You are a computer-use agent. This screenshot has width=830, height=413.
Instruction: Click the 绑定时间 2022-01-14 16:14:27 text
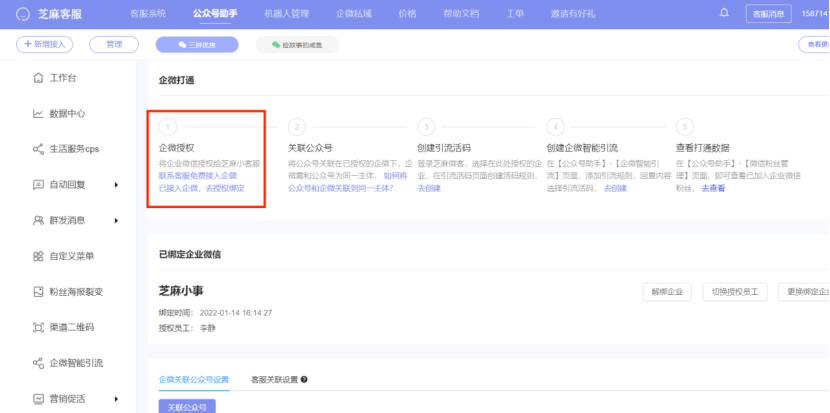tap(215, 313)
